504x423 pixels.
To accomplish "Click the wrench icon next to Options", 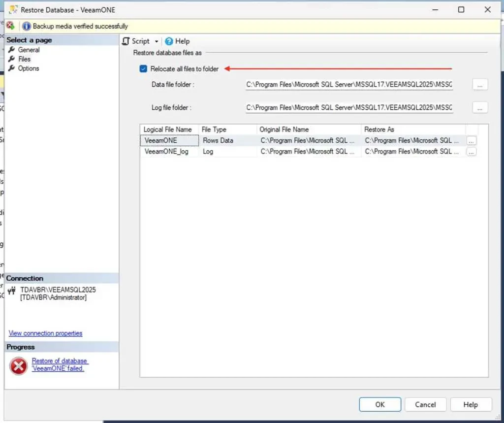I will pos(12,68).
